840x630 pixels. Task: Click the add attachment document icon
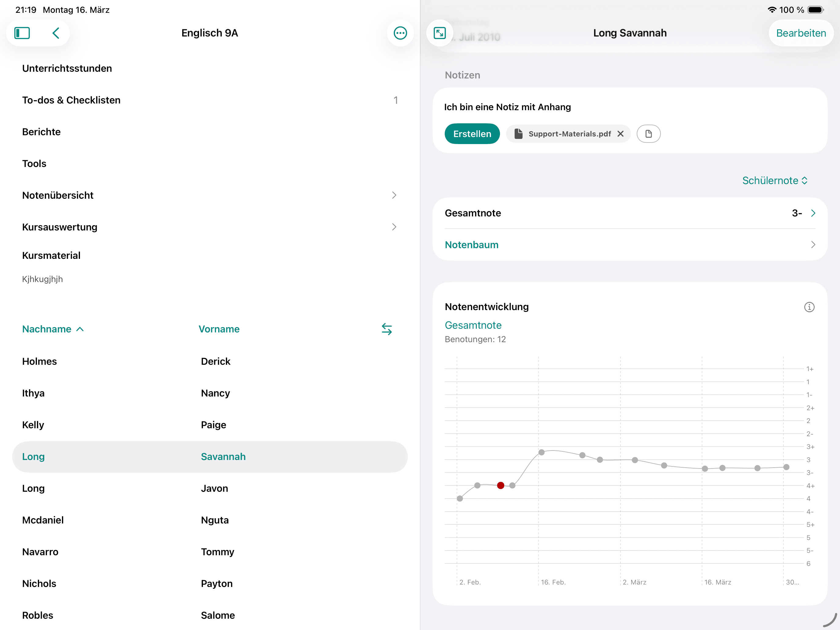648,134
